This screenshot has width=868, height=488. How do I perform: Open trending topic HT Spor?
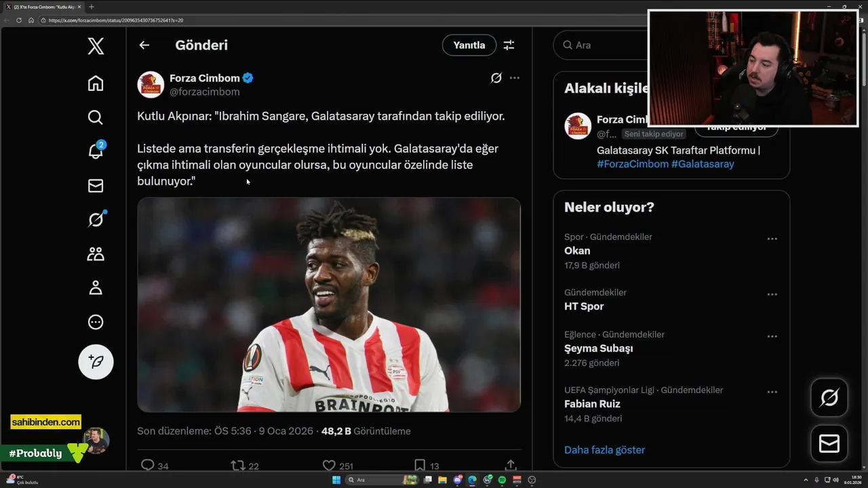(x=584, y=306)
